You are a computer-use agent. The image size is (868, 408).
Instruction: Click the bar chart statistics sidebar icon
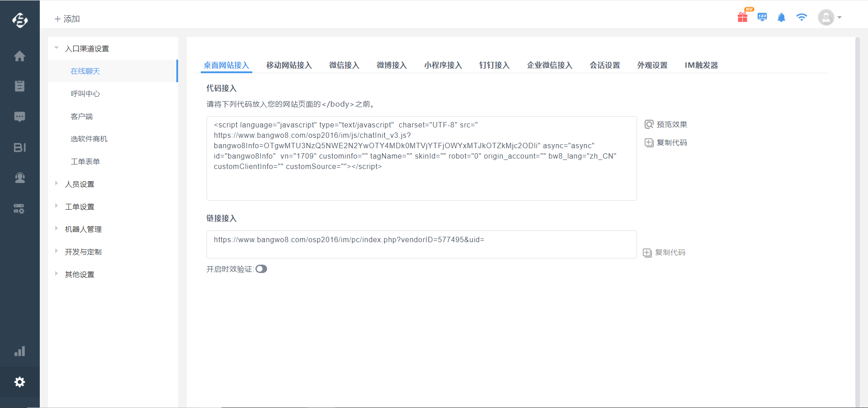(19, 352)
